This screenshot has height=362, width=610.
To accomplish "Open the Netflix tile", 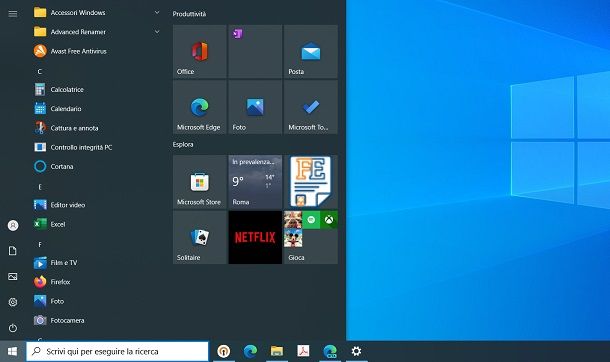I will 255,238.
